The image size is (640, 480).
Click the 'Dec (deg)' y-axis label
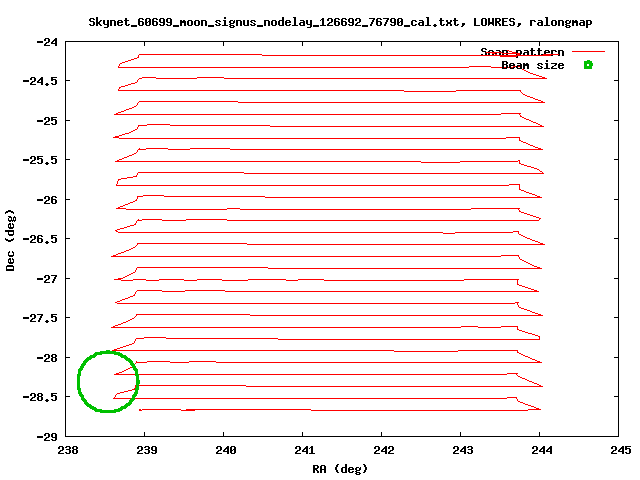[x=10, y=240]
